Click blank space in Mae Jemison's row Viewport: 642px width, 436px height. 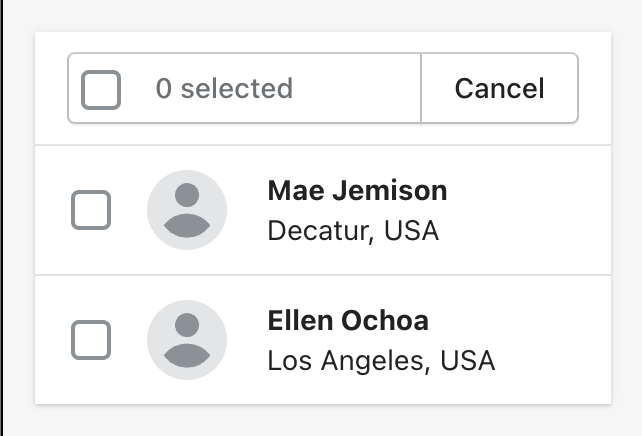coord(530,210)
